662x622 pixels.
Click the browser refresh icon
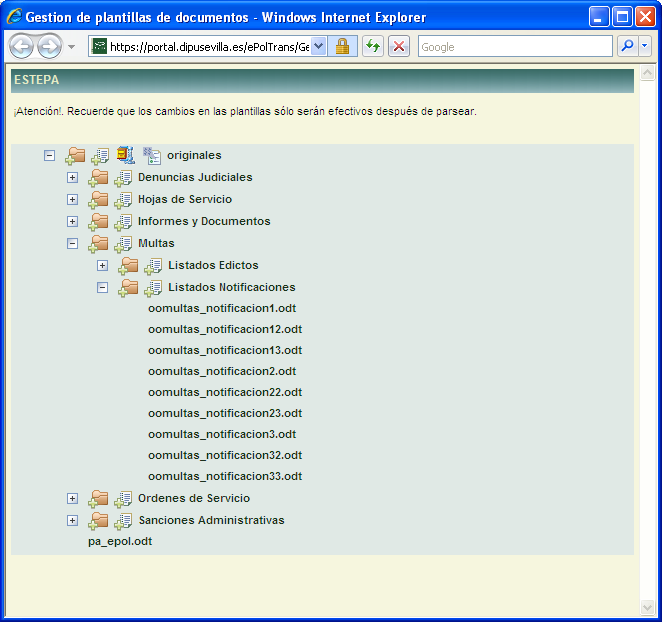372,46
